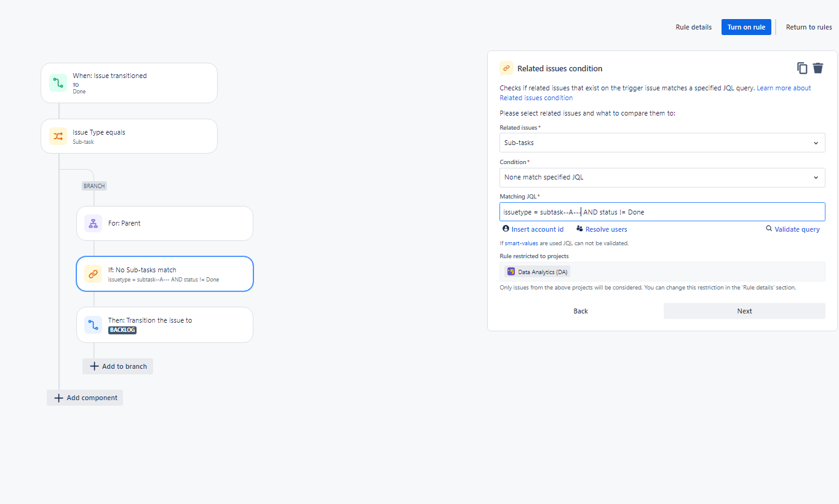Click the Transition action icon

click(93, 325)
